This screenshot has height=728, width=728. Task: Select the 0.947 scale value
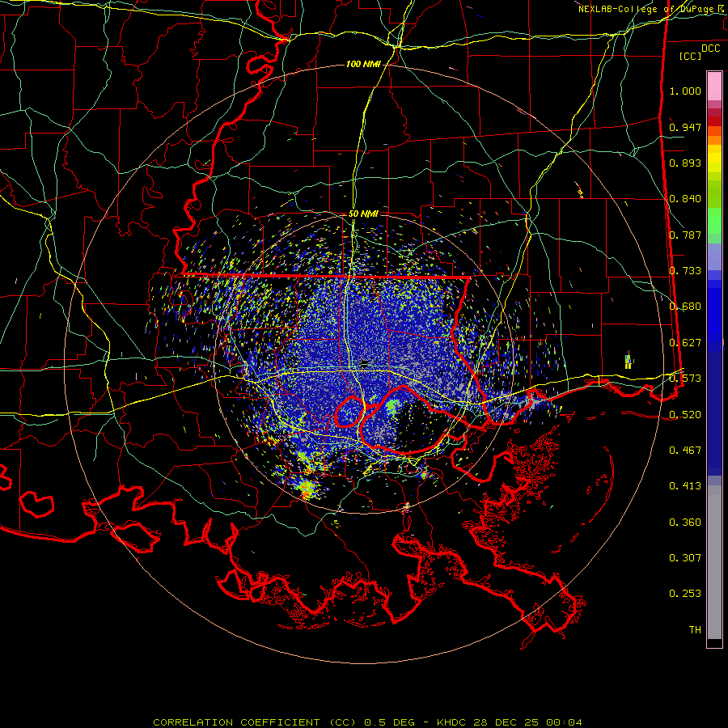coord(685,127)
